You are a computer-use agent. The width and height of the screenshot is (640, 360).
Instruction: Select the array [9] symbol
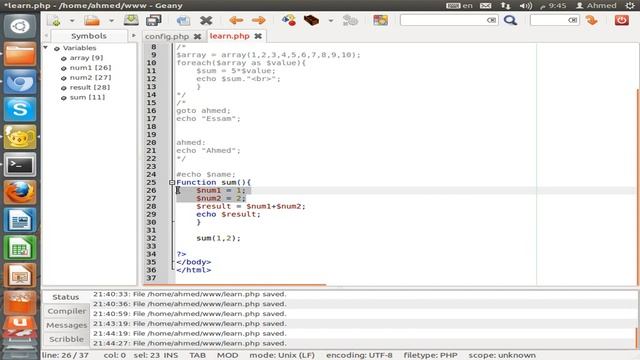(86, 58)
